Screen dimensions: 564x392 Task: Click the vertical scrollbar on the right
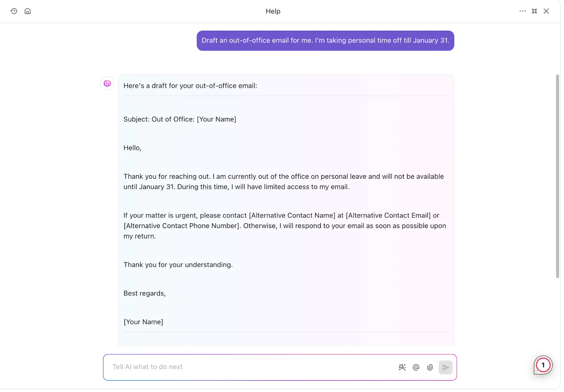557,176
